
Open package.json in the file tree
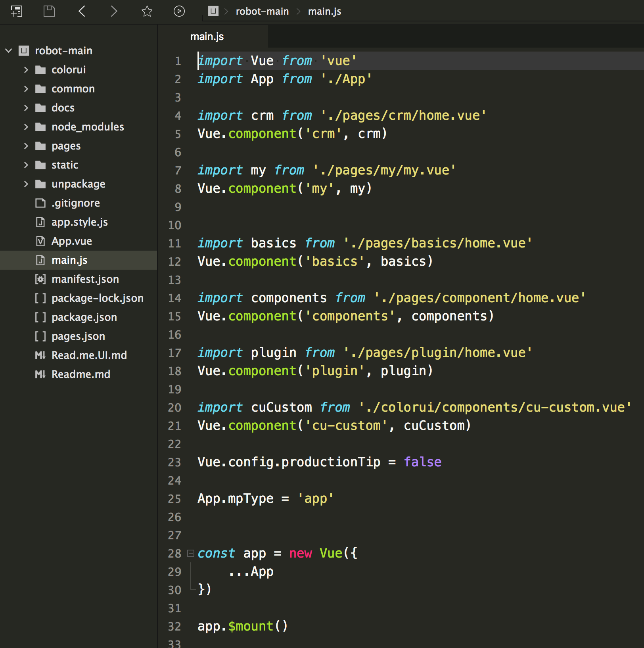tap(84, 317)
